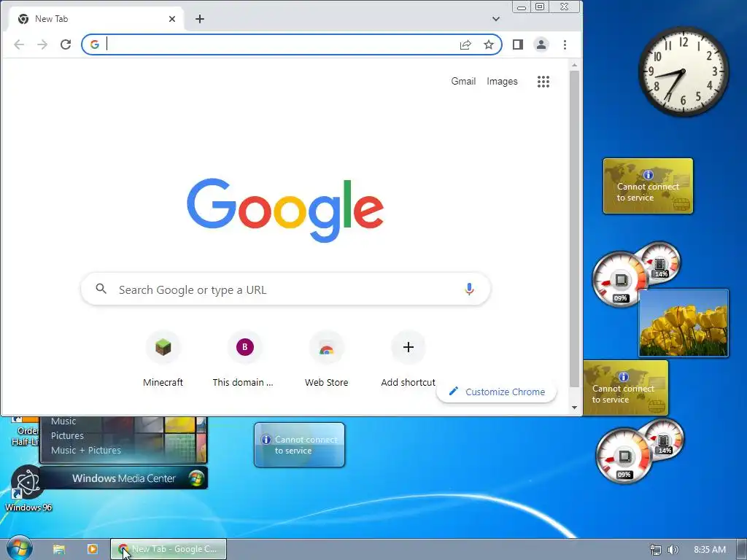The image size is (747, 560).
Task: Click the lower CPU meter gadget dial
Action: pos(624,456)
